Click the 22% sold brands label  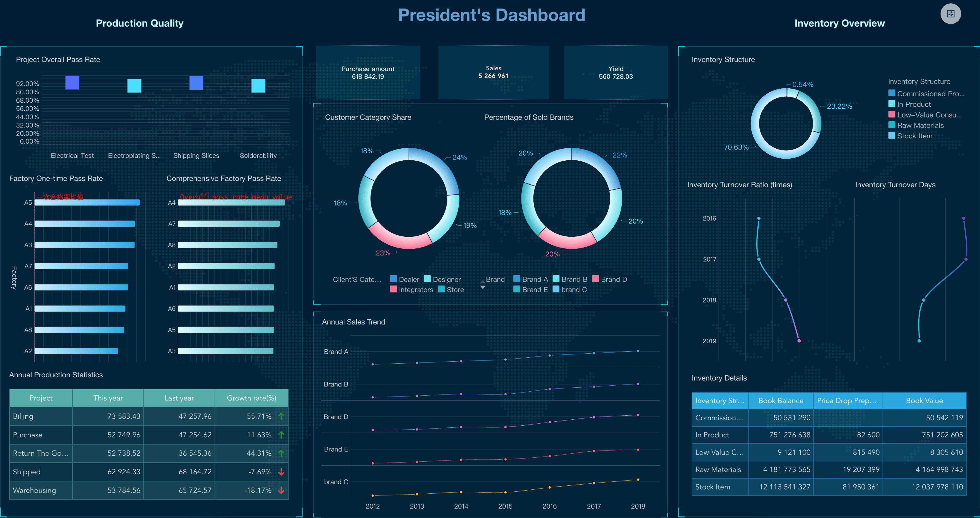point(620,155)
